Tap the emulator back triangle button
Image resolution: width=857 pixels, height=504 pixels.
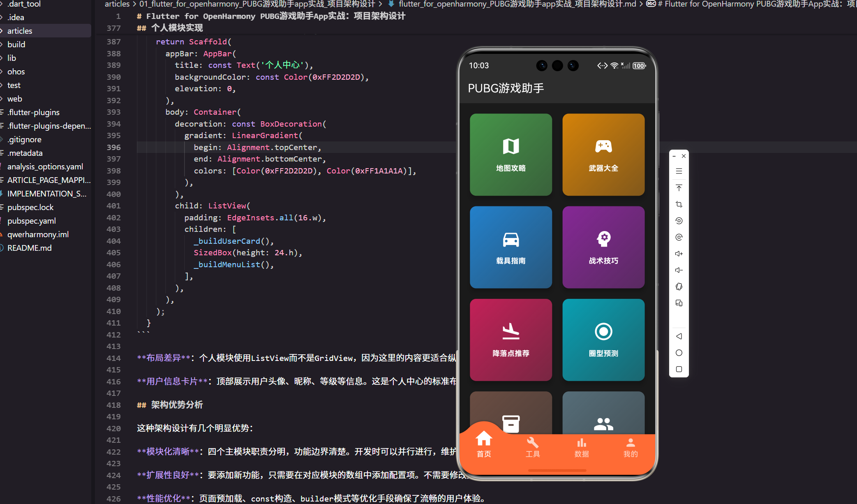[x=679, y=336]
